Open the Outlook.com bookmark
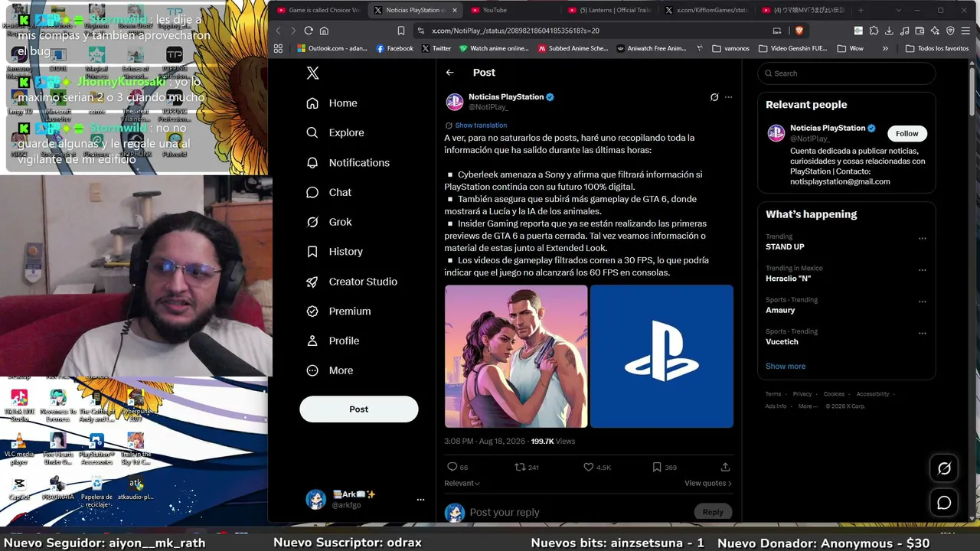980x551 pixels. (x=332, y=48)
